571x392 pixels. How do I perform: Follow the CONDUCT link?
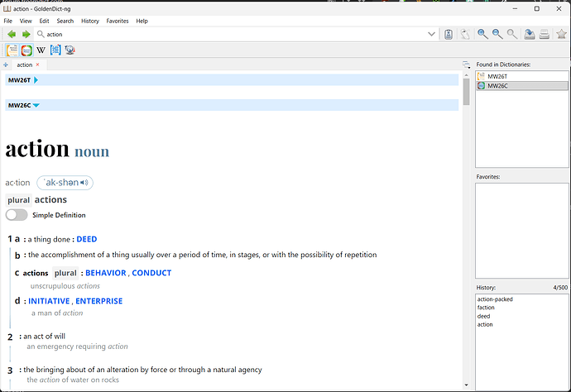(151, 273)
